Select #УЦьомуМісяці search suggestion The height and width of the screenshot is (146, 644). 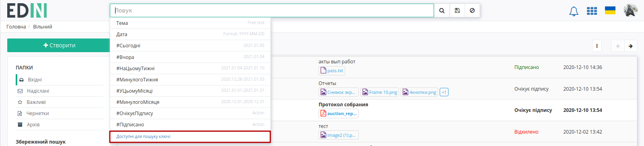coord(190,91)
